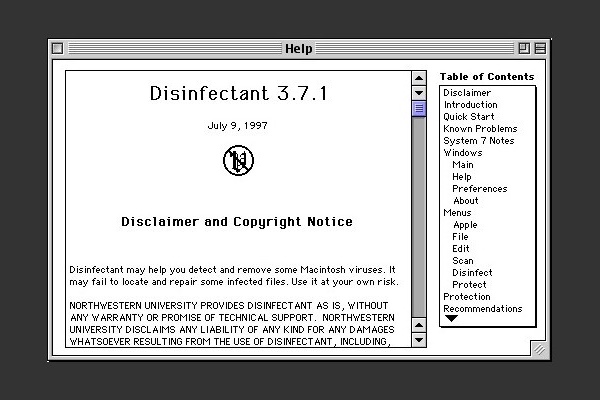The width and height of the screenshot is (600, 400).
Task: Click the Disinfectant no-bug logo icon
Action: coord(238,160)
